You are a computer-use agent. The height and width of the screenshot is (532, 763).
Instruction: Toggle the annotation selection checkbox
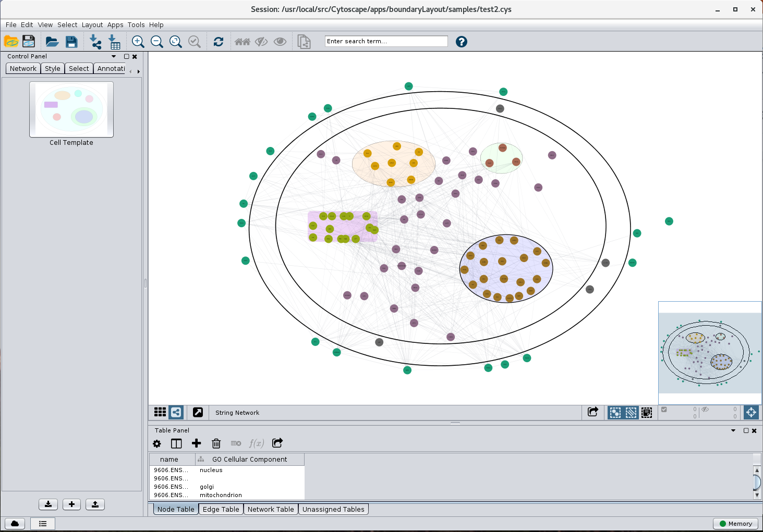click(664, 410)
